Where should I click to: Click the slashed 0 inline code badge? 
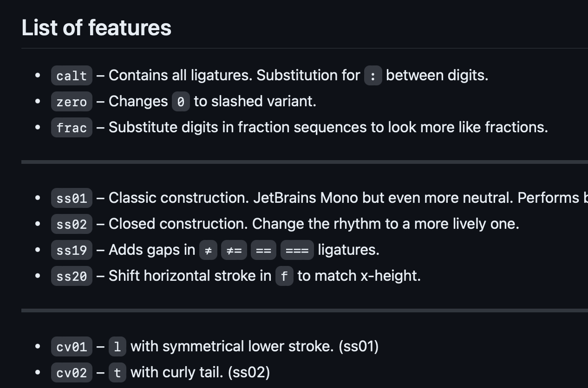click(181, 102)
